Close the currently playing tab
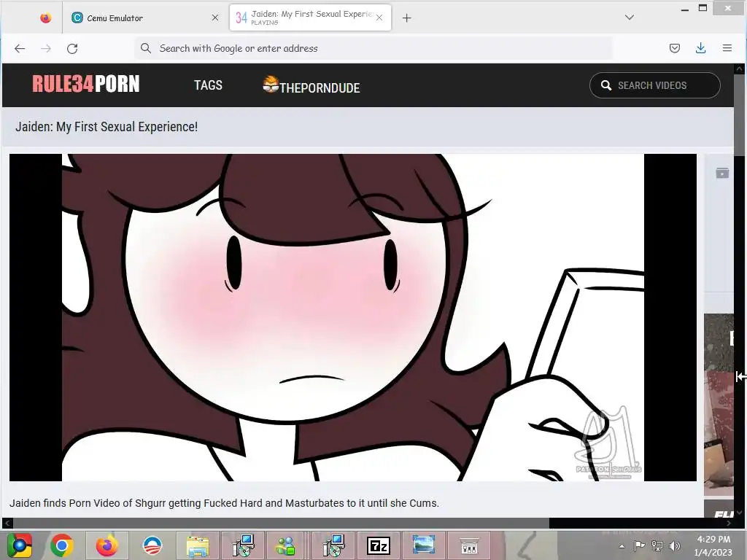The height and width of the screenshot is (560, 747). click(379, 17)
